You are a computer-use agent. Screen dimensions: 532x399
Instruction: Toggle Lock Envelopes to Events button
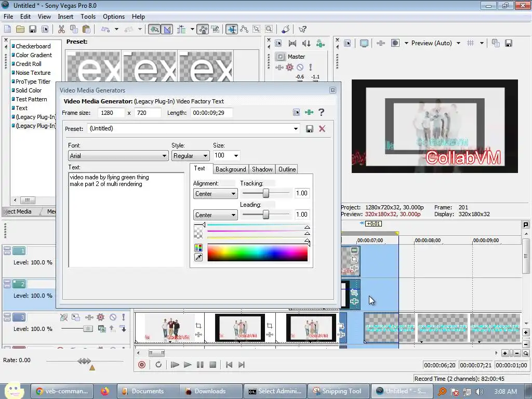(x=203, y=29)
